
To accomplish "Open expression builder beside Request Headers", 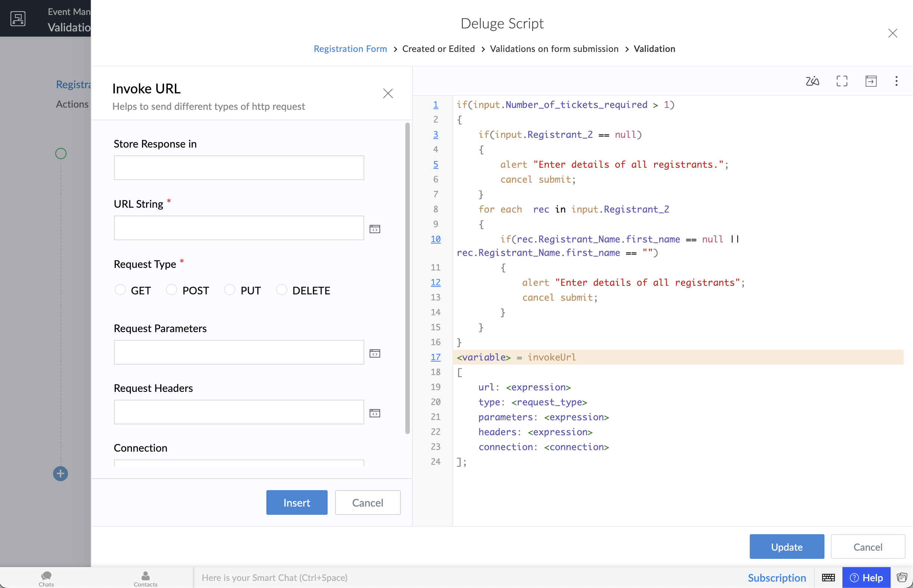I will [x=375, y=413].
